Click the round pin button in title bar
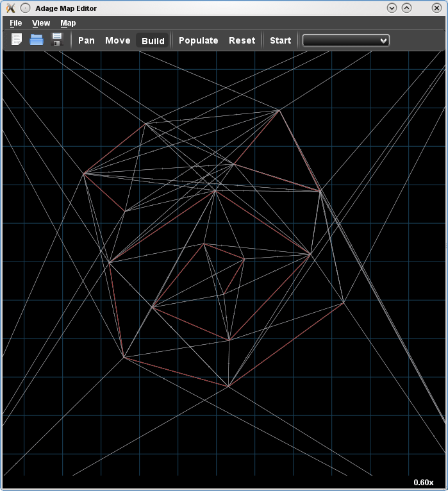 pyautogui.click(x=24, y=8)
